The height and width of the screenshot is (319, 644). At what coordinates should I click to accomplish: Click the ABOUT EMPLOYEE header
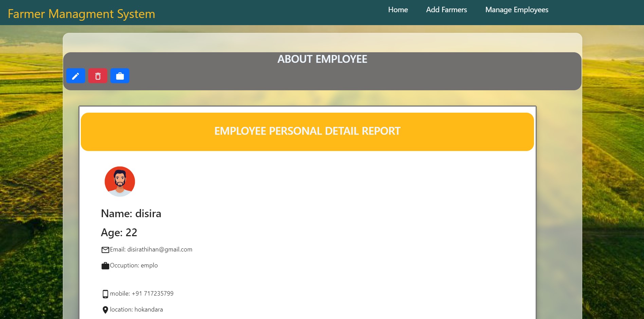coord(322,59)
